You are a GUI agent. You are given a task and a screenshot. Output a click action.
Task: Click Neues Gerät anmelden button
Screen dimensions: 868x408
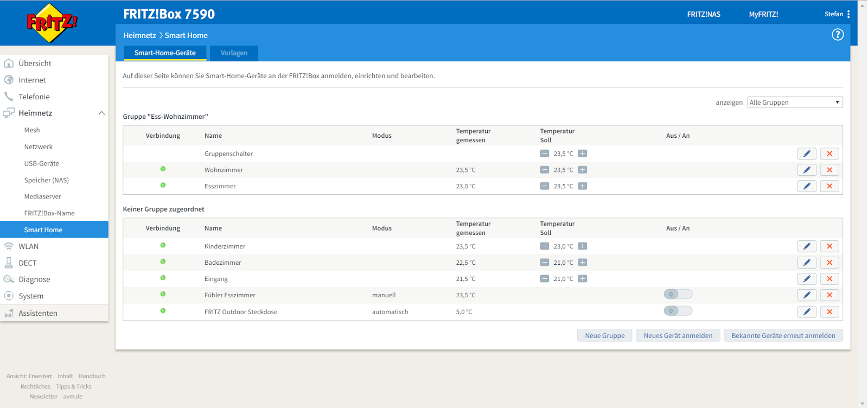[x=678, y=335]
